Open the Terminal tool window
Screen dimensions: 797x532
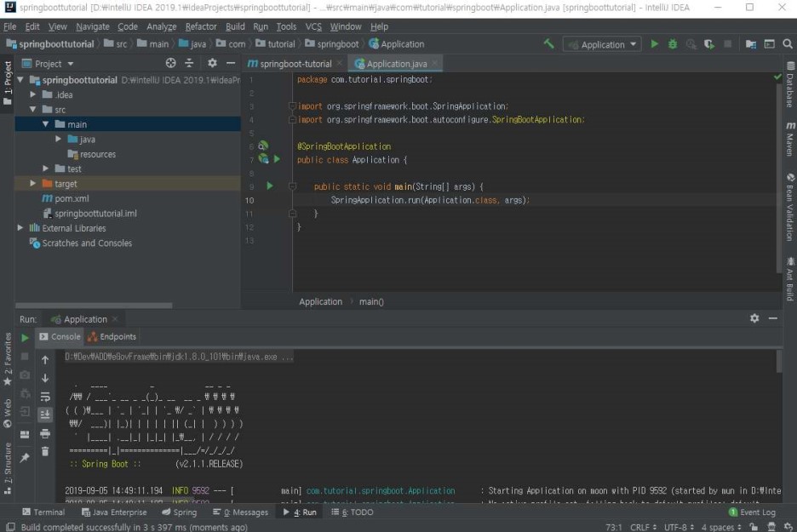point(43,512)
